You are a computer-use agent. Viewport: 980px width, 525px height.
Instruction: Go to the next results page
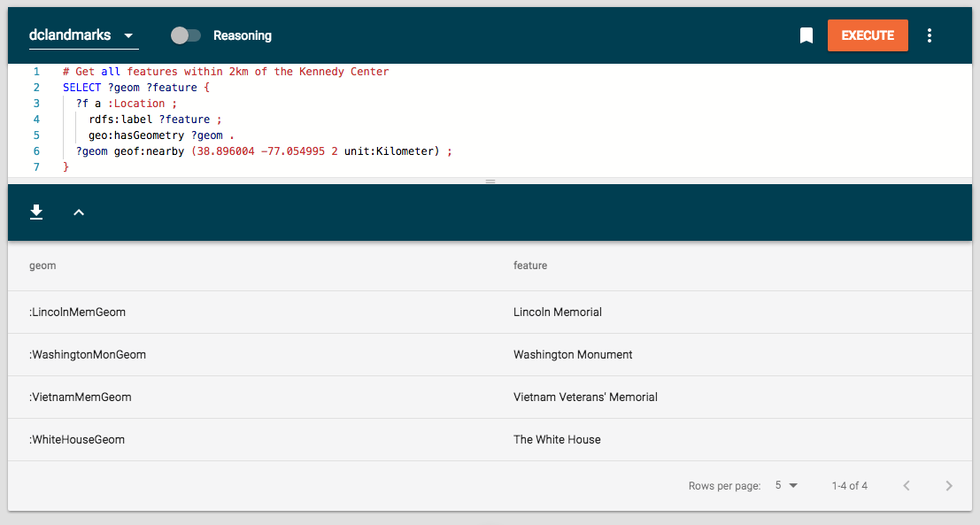(x=949, y=486)
